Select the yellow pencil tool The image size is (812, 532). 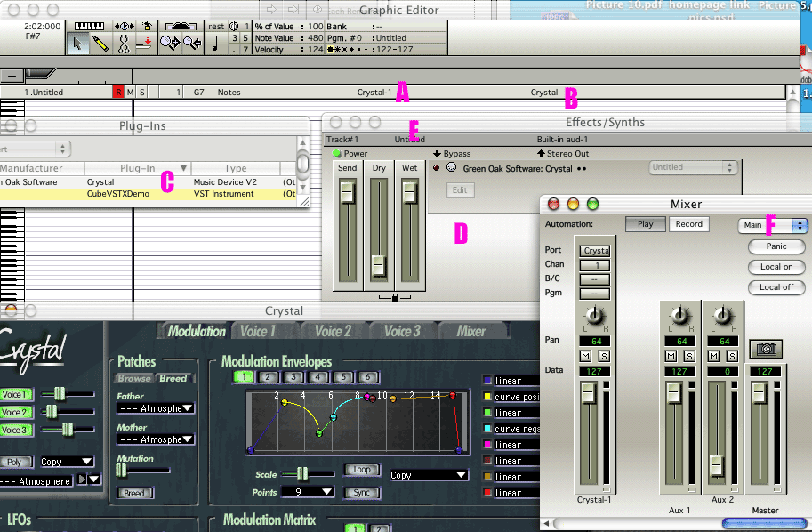pos(100,44)
